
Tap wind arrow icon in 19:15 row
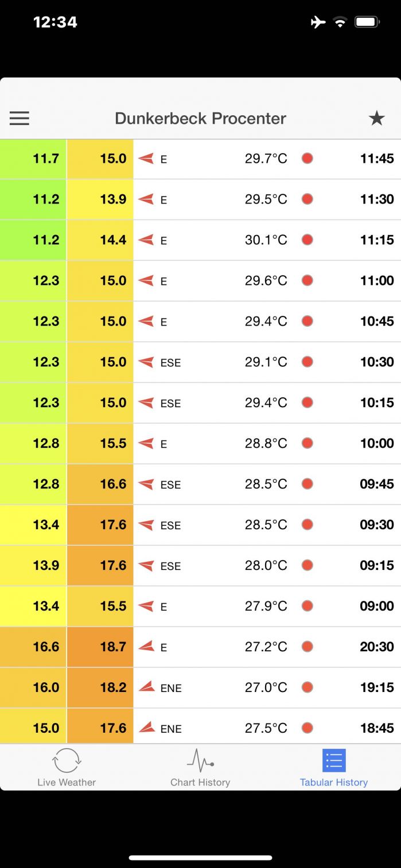[x=147, y=687]
